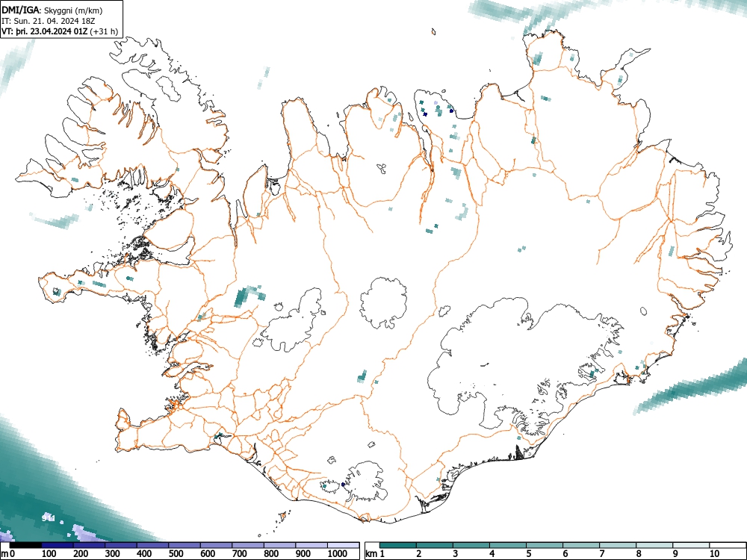Click the '900' metre scale label
Screen dimensions: 747x560
(303, 554)
